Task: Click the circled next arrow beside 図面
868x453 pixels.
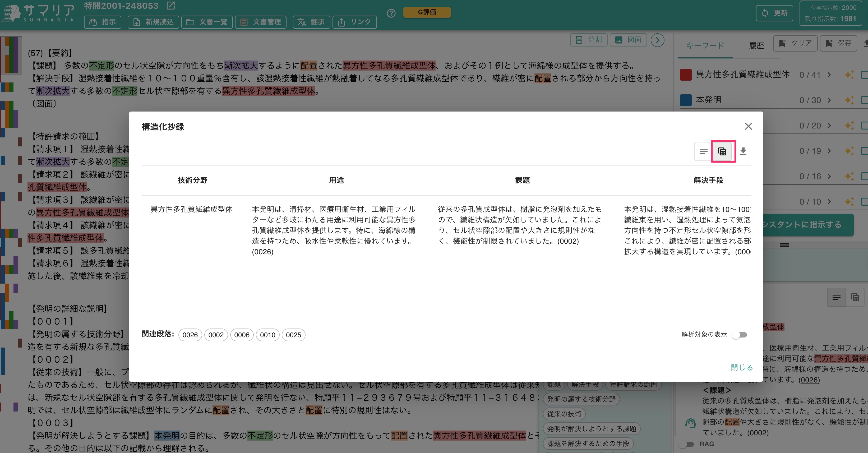Action: (657, 40)
